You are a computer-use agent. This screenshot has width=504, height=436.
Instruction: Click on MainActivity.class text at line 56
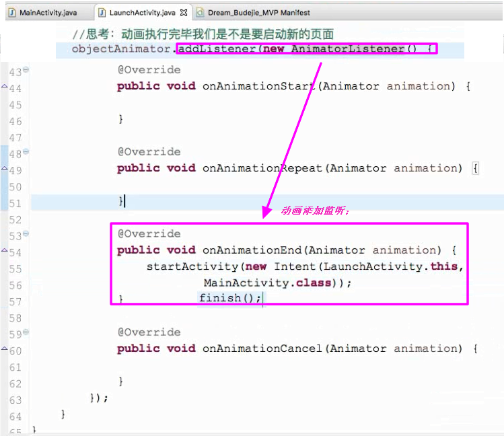[267, 283]
